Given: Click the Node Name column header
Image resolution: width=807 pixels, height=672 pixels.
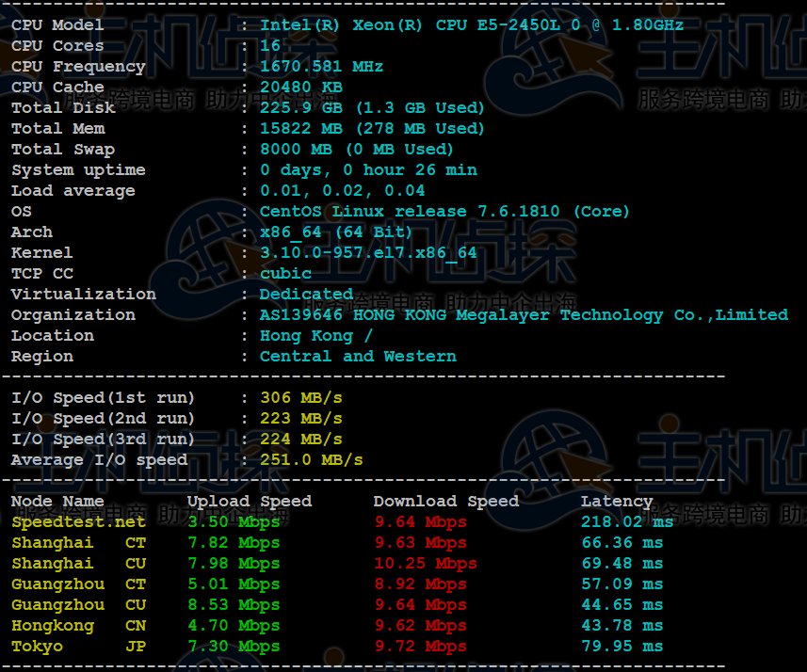Looking at the screenshot, I should click(x=57, y=501).
